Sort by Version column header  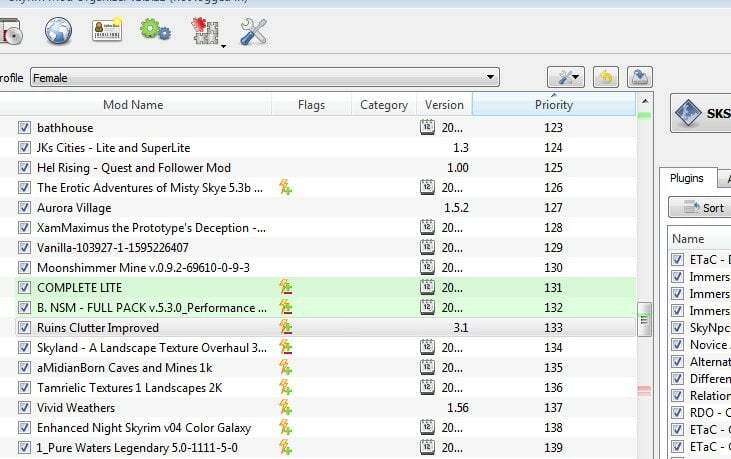pos(444,104)
